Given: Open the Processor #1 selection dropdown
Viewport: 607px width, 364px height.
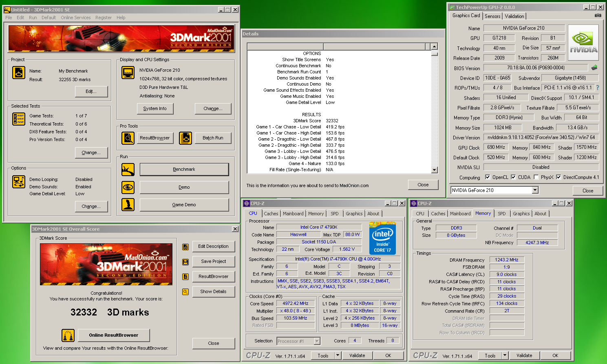Looking at the screenshot, I should click(x=317, y=341).
